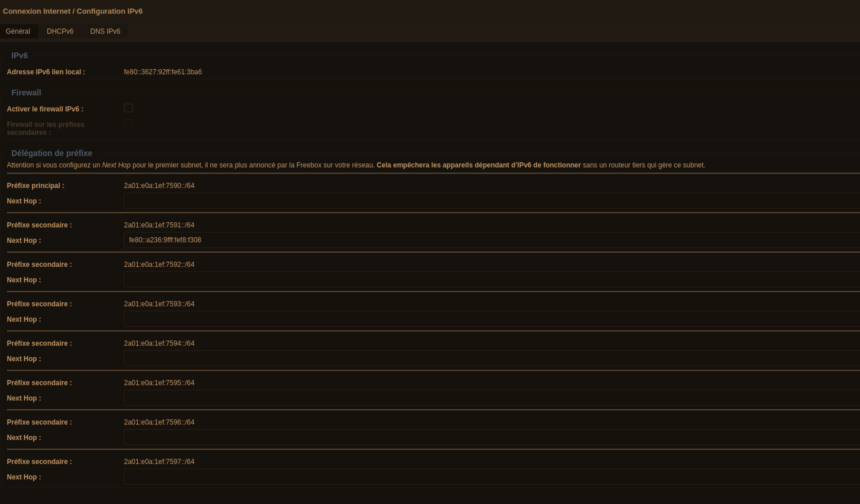Toggle Firewall sur les préfixes secondaires checkbox

tap(128, 123)
